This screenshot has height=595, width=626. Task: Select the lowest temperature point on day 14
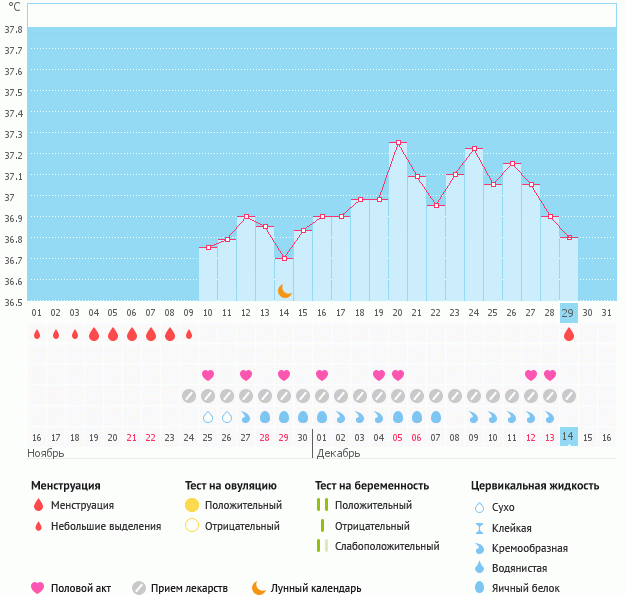tap(284, 259)
